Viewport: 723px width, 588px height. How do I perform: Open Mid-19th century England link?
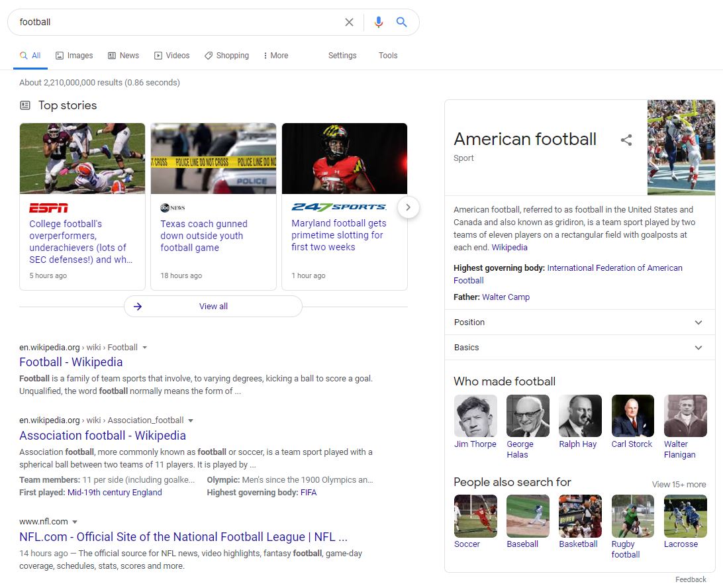pos(115,493)
